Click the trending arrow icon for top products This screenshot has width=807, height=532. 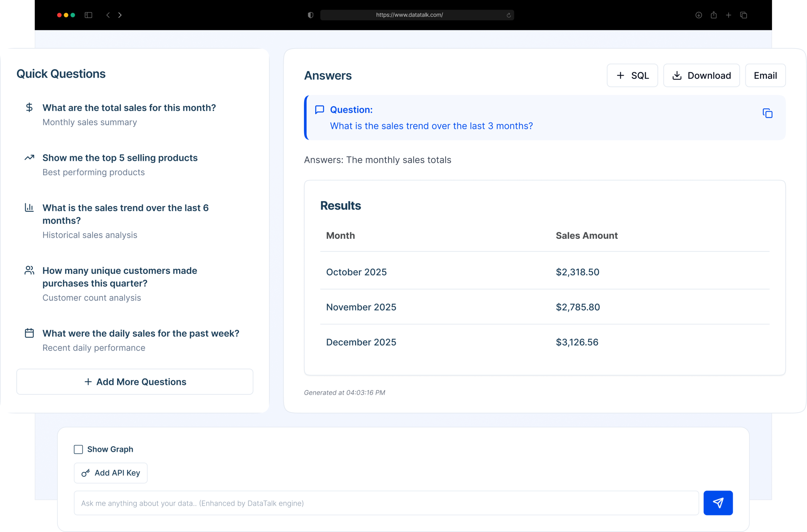pyautogui.click(x=29, y=157)
